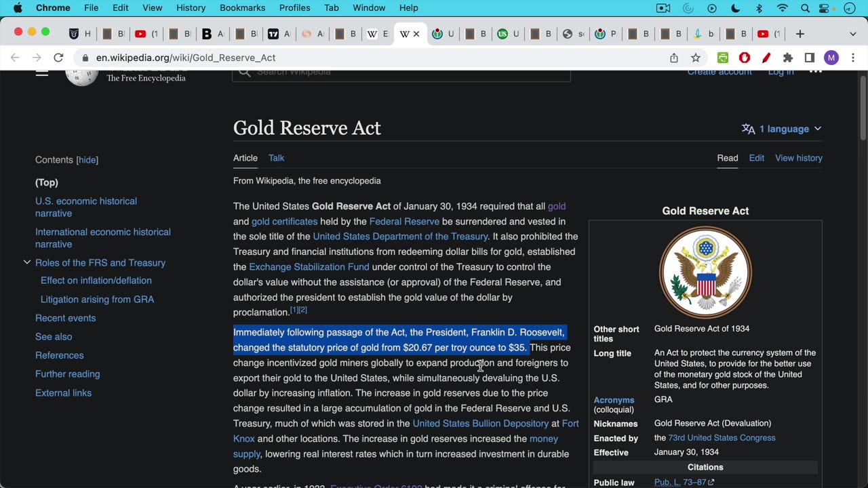This screenshot has width=868, height=488.
Task: Collapse Roles of the FRS and Treasury section
Action: [27, 262]
